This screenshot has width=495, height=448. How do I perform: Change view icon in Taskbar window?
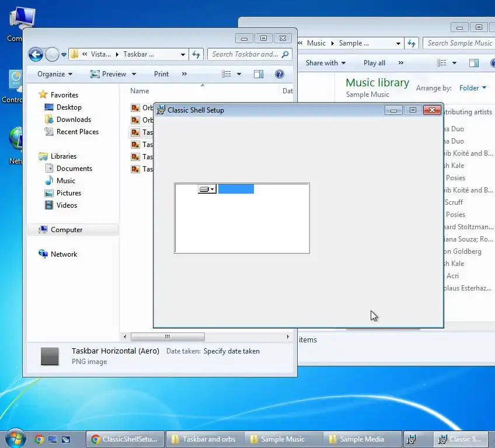226,74
